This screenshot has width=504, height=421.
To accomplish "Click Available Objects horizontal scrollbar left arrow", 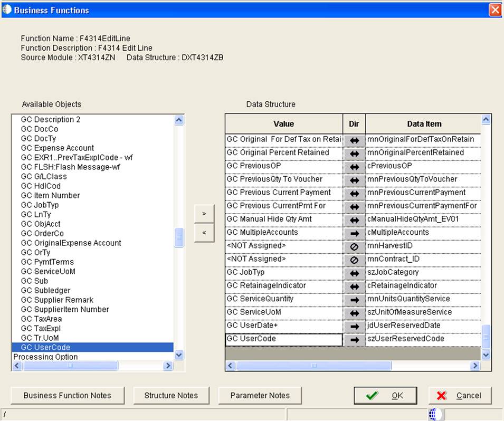I will (x=17, y=366).
